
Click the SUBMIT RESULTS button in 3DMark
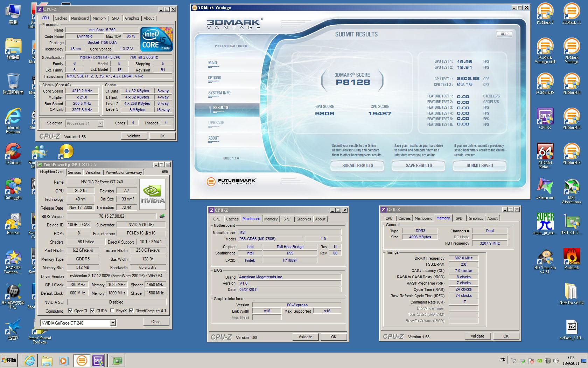click(357, 165)
